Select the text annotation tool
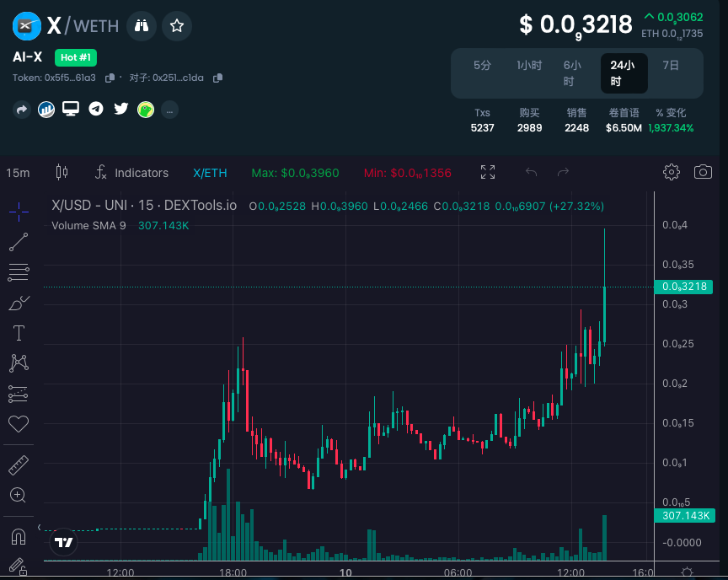The image size is (728, 580). coord(19,333)
